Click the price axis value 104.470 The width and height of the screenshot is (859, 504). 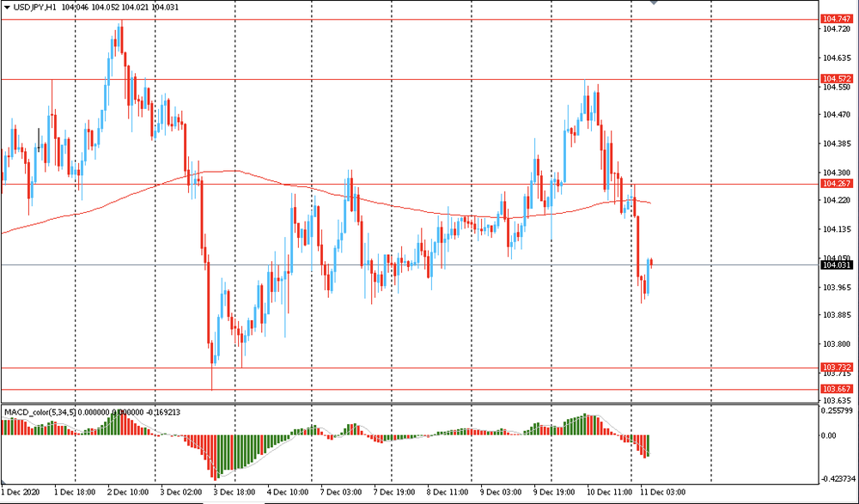pos(836,115)
